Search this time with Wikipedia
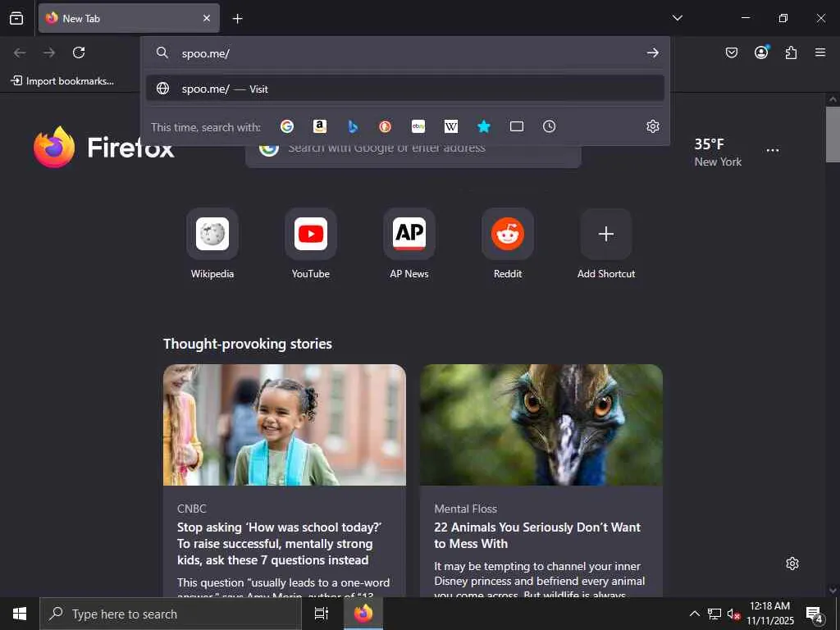This screenshot has height=630, width=840. (x=451, y=126)
